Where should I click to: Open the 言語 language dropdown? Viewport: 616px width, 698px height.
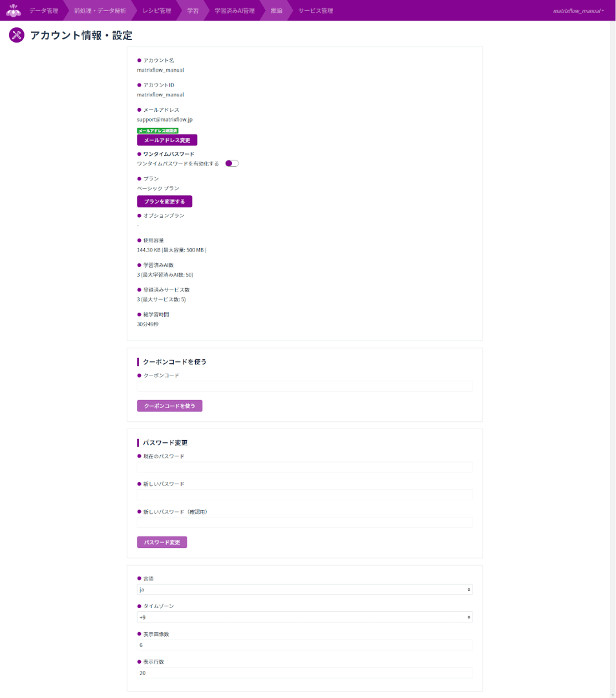coord(305,589)
